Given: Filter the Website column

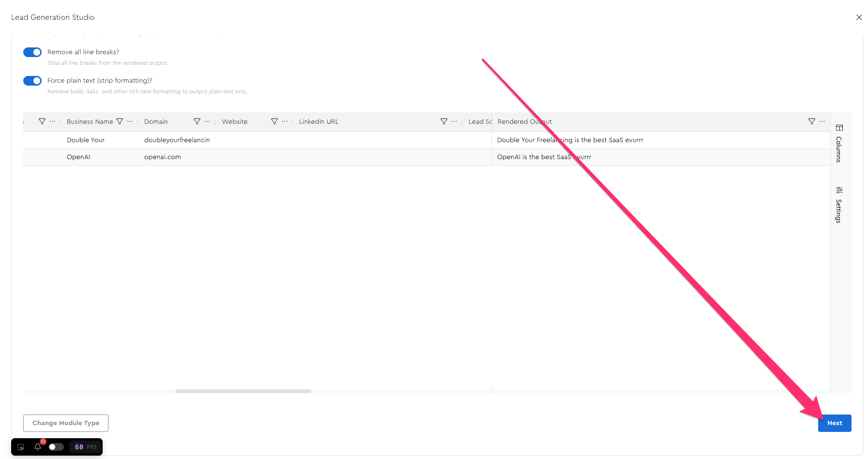Looking at the screenshot, I should click(274, 121).
